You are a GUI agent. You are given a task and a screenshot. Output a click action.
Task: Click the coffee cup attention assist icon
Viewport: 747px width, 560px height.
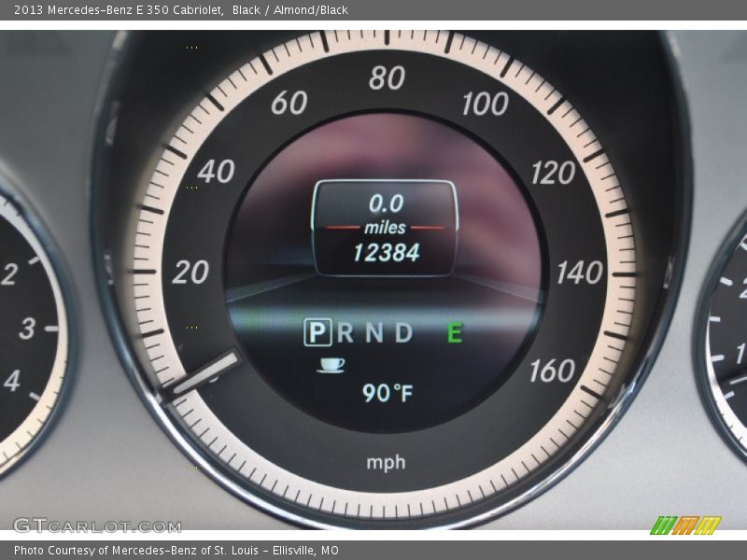(x=331, y=365)
